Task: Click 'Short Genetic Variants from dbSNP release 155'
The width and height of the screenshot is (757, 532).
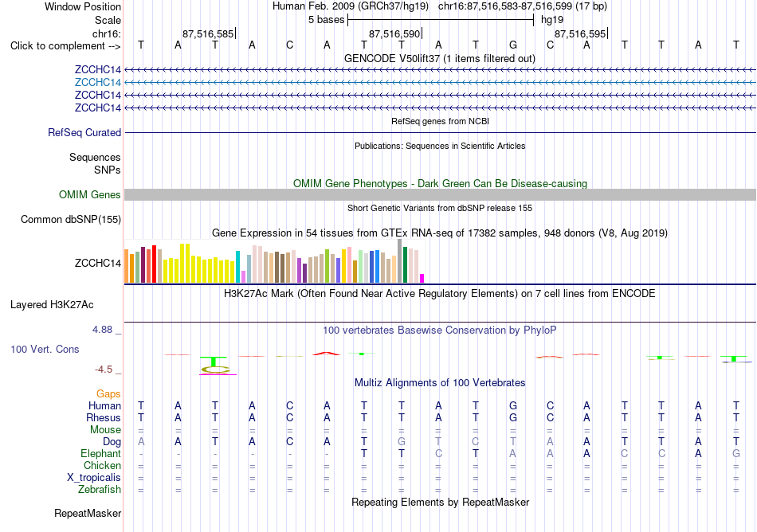Action: tap(440, 209)
